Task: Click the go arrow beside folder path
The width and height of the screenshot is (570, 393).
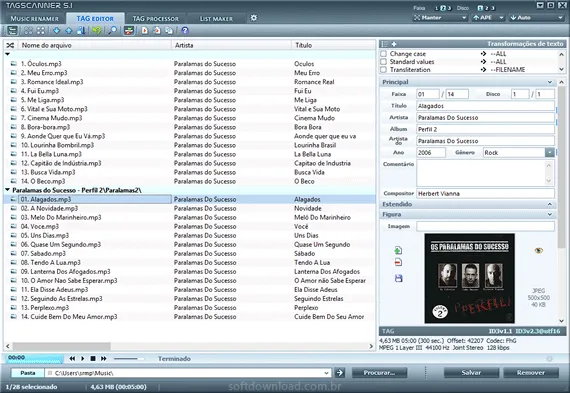Action: pyautogui.click(x=340, y=373)
